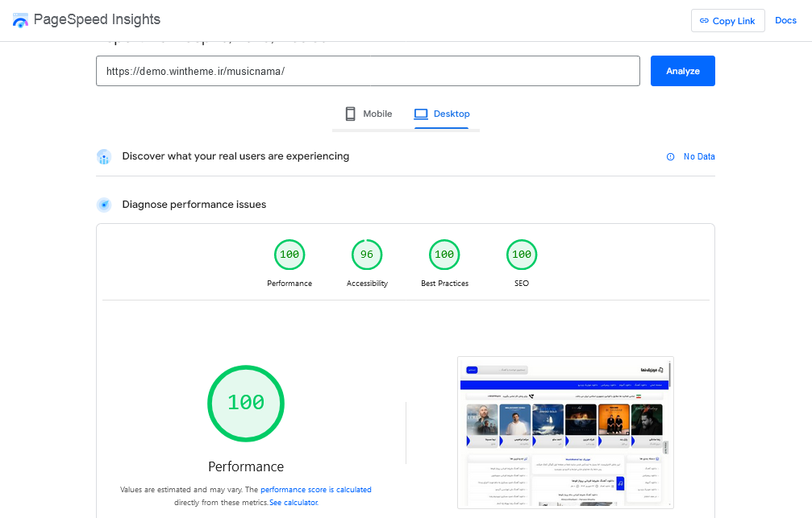The image size is (812, 518).
Task: Click the mobile phone icon
Action: point(350,114)
